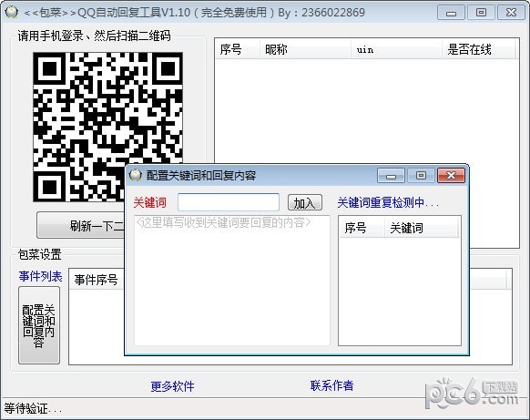Click the penguin icon in the keyword dialog title bar
Viewport: 530px width, 420px height.
coord(135,175)
